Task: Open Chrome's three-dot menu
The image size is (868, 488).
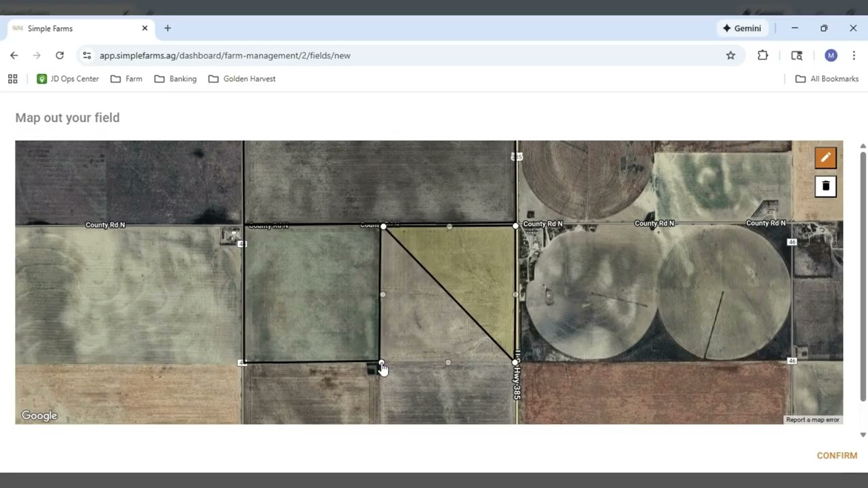Action: pyautogui.click(x=854, y=56)
